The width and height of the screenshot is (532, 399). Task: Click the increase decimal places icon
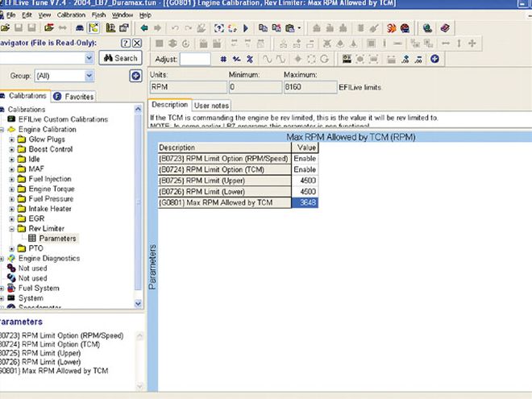[405, 59]
